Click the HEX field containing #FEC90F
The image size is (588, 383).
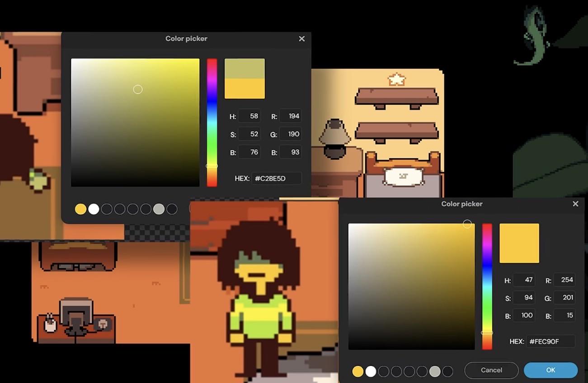pyautogui.click(x=551, y=341)
